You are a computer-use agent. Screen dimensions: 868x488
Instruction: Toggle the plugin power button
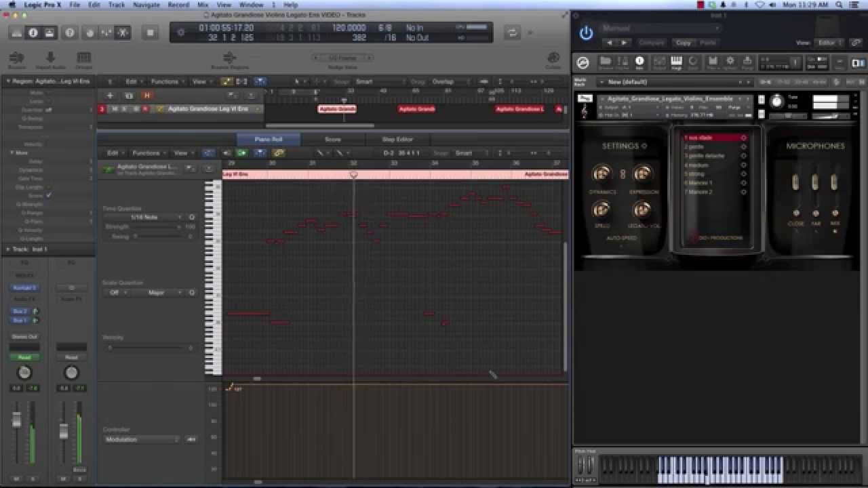586,33
